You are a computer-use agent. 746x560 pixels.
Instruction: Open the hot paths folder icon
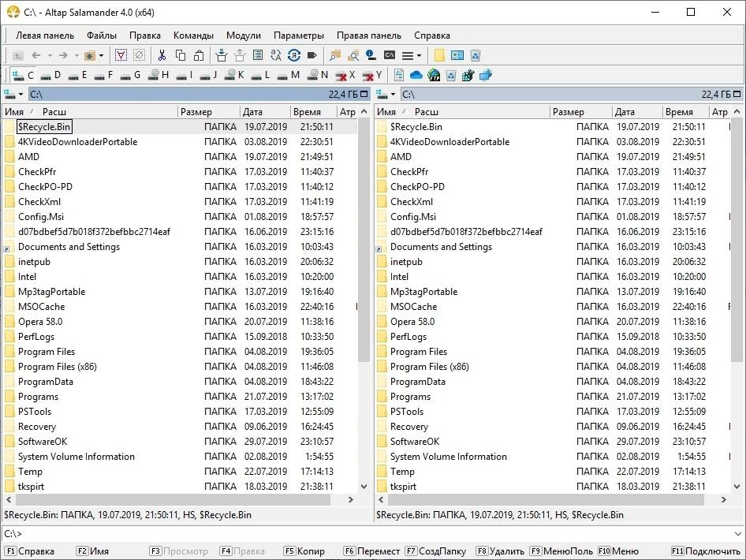[x=89, y=56]
